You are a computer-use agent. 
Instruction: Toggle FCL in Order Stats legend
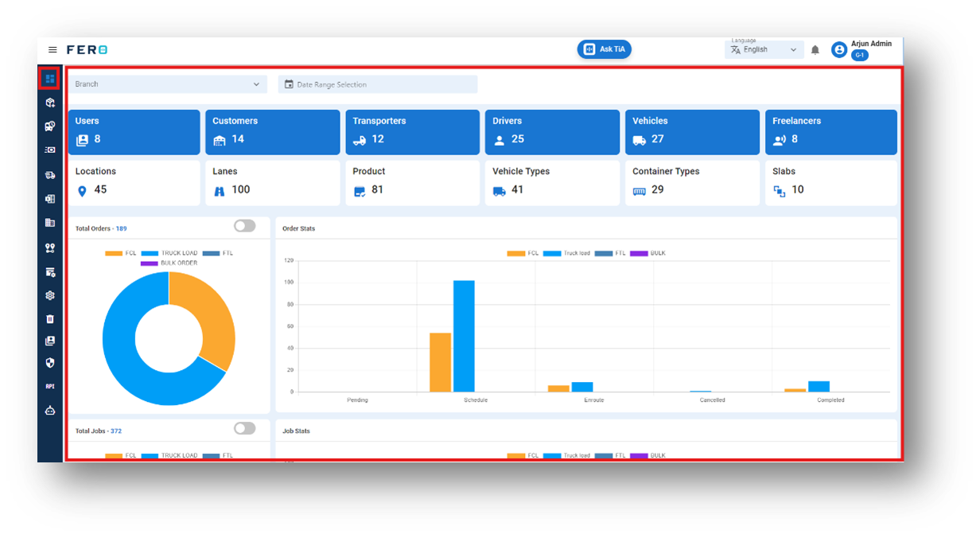(523, 253)
